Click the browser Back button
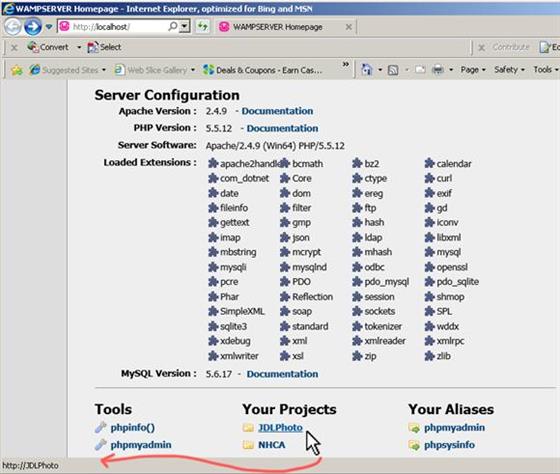Viewport: 560px width, 474px height. (x=13, y=27)
